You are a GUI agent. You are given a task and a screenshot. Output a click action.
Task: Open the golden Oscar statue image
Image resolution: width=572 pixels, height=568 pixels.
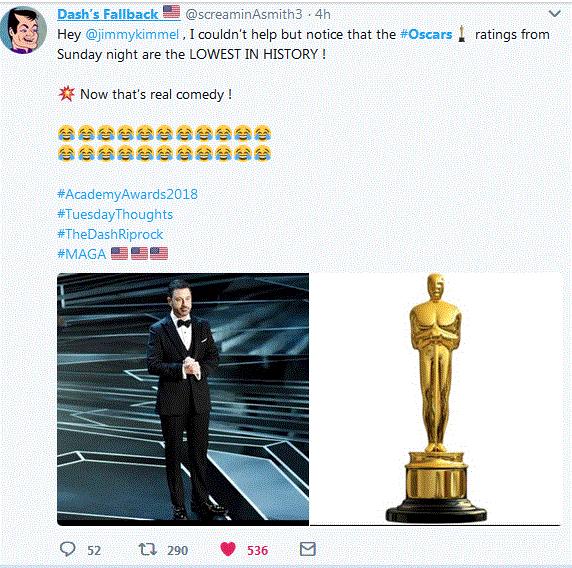coord(435,399)
